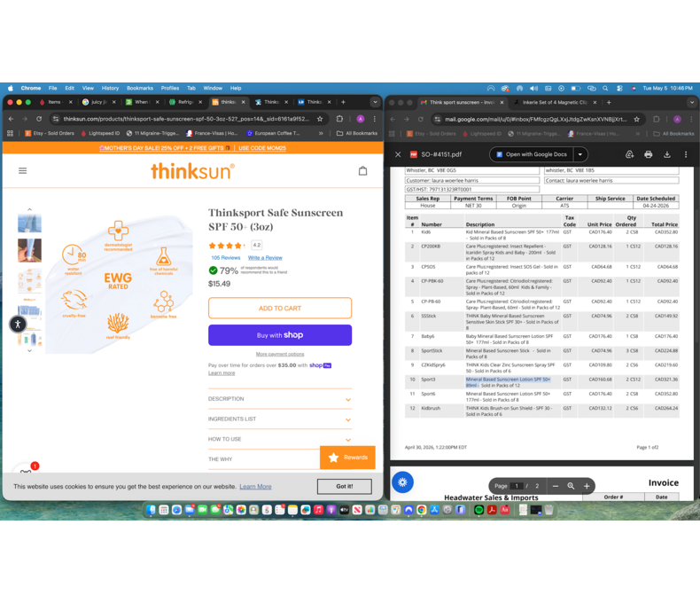Viewport: 700px width, 603px height.
Task: Add PDF to Google Drive
Action: point(629,154)
